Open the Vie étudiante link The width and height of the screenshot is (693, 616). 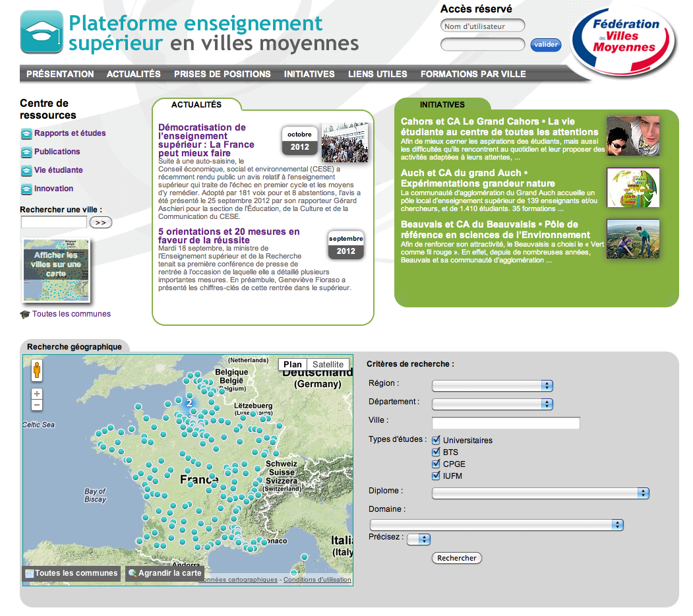[x=58, y=170]
